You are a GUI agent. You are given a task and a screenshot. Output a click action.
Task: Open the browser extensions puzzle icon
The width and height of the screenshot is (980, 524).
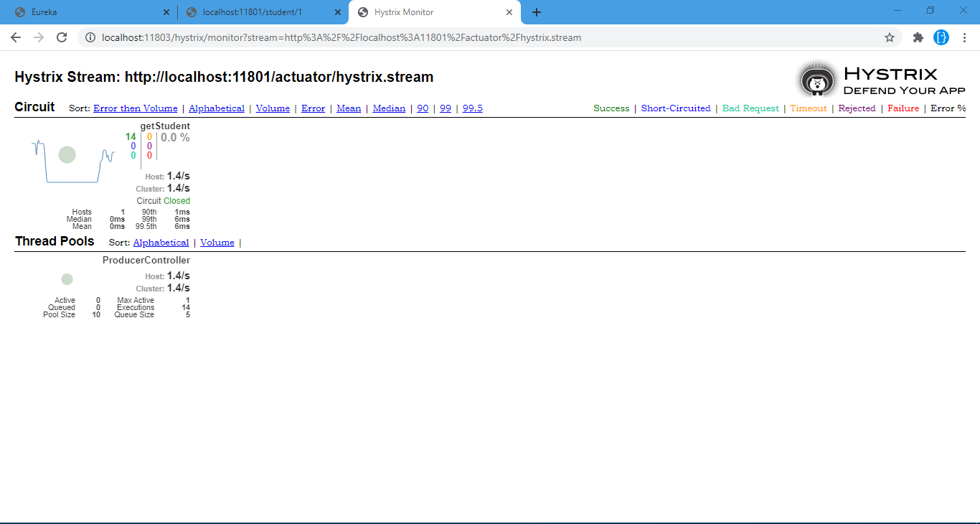[x=918, y=37]
